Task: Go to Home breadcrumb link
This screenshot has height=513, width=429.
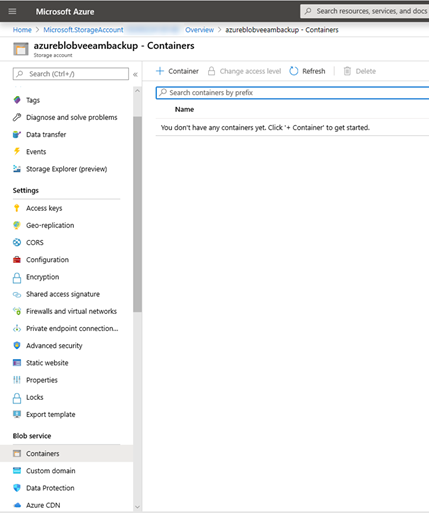Action: click(x=22, y=30)
